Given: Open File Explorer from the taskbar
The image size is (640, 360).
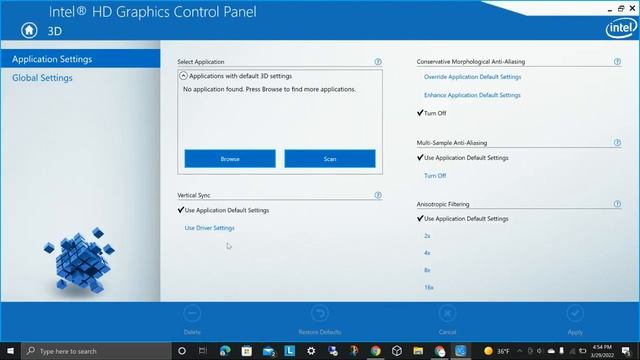Looking at the screenshot, I should click(x=418, y=351).
